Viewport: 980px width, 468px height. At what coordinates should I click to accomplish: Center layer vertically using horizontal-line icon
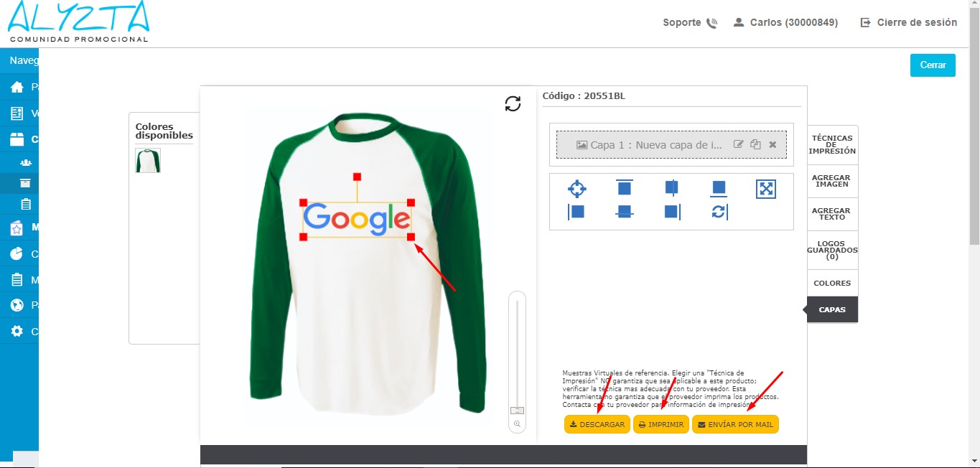click(624, 212)
